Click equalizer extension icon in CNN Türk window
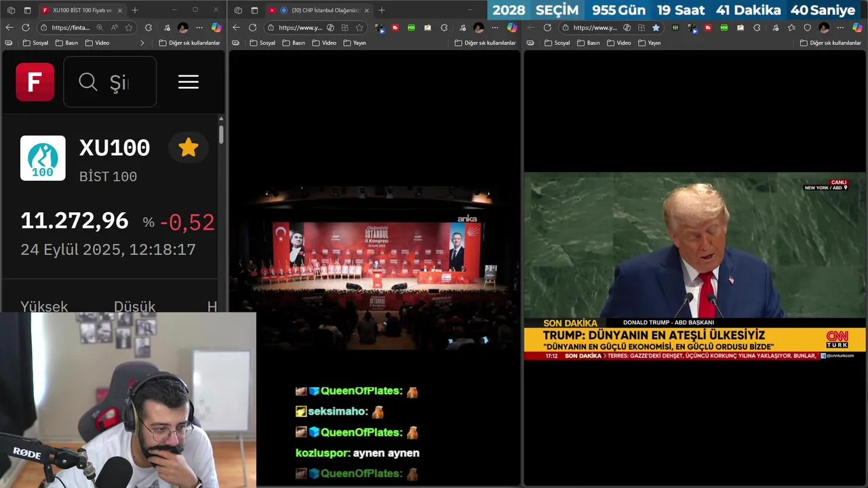868x488 pixels. (x=675, y=27)
